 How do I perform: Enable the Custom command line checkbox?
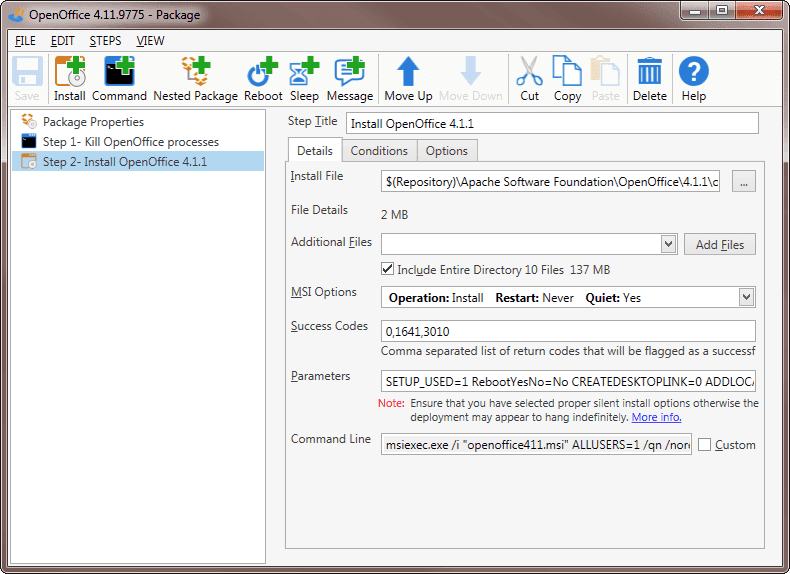click(x=704, y=444)
